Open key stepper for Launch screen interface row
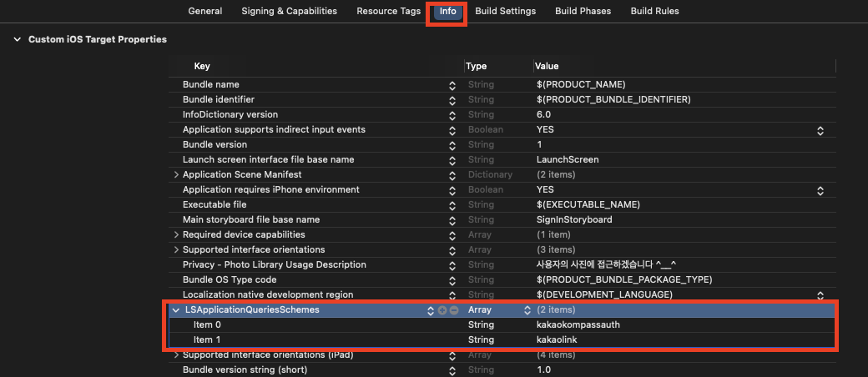 [x=452, y=160]
